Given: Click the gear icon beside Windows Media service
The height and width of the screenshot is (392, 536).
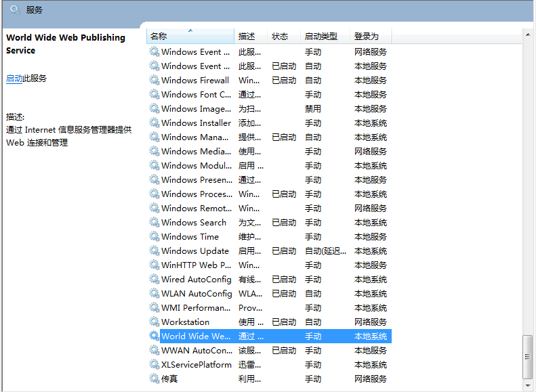Looking at the screenshot, I should point(154,151).
